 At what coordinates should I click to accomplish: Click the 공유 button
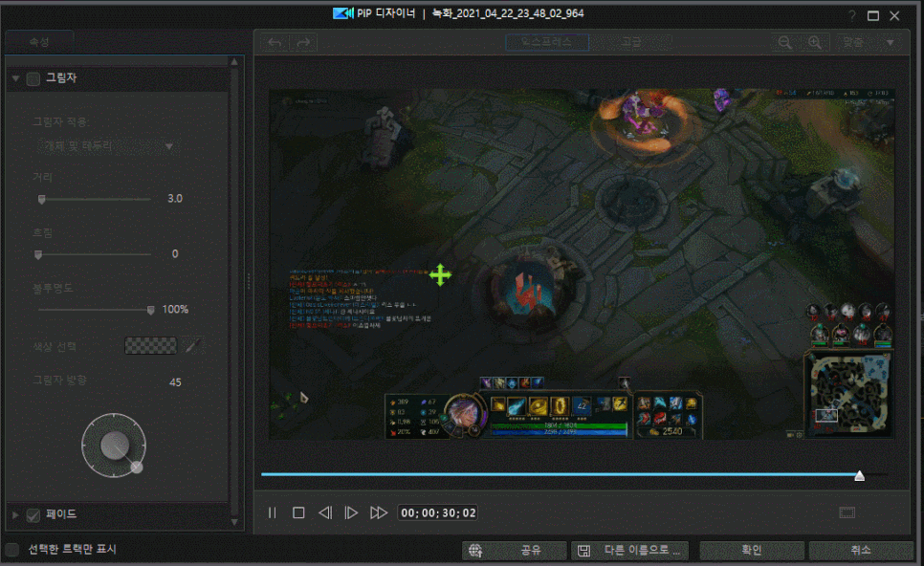coord(515,550)
